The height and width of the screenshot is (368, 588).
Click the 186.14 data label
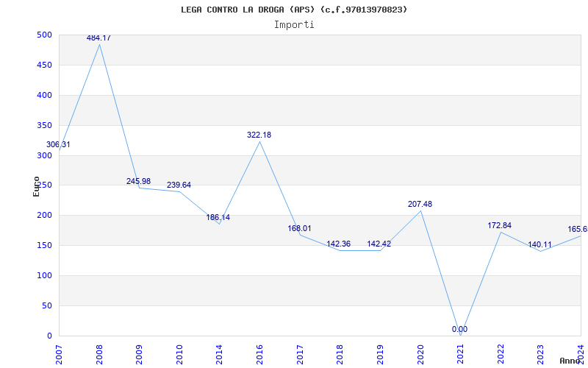(218, 217)
